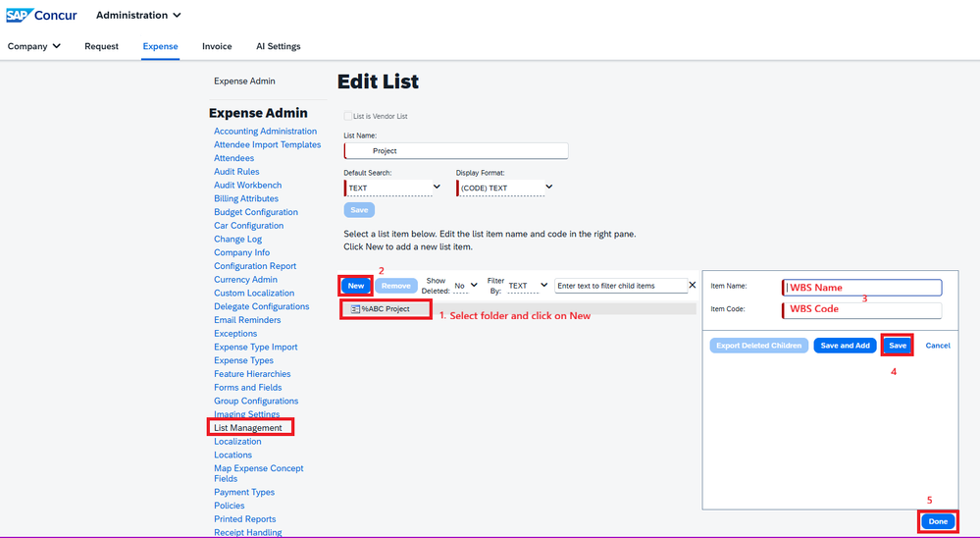Screen dimensions: 980x538
Task: Click into the Item Name field
Action: click(861, 288)
